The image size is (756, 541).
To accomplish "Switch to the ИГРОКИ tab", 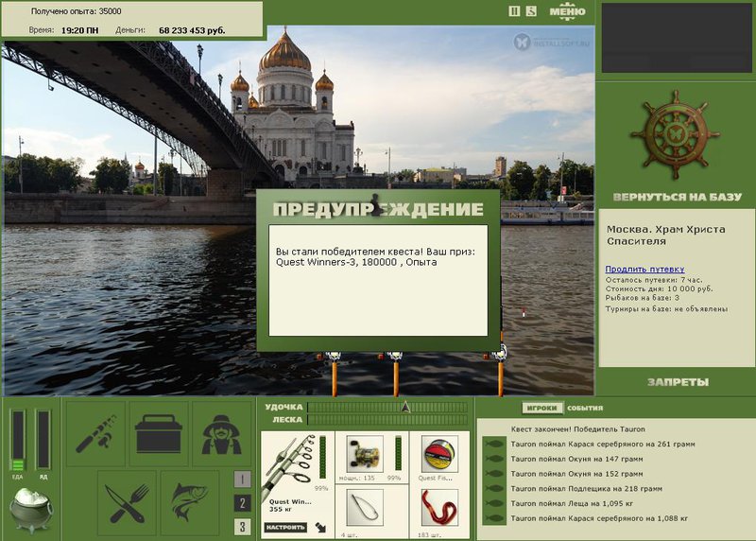I will (x=541, y=408).
